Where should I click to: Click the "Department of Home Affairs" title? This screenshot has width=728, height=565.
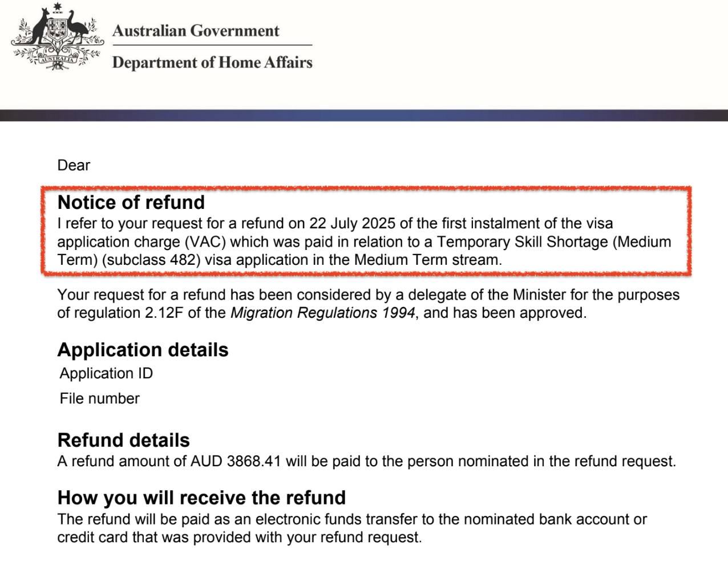212,62
